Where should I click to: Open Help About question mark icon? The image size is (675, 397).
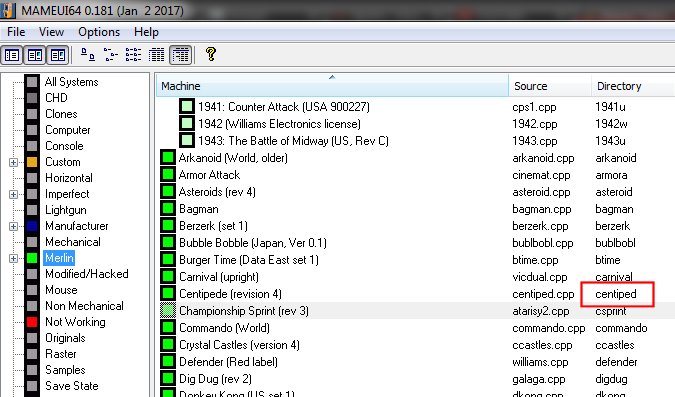[211, 54]
